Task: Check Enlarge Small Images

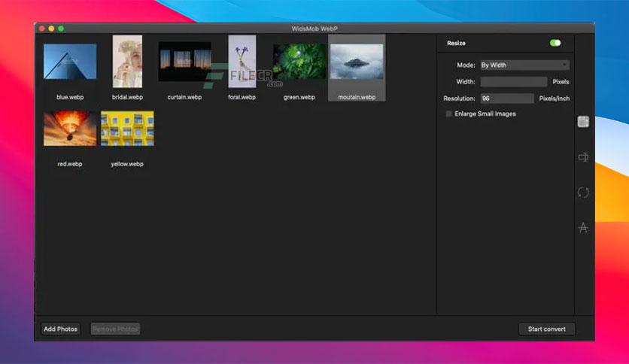Action: [449, 114]
